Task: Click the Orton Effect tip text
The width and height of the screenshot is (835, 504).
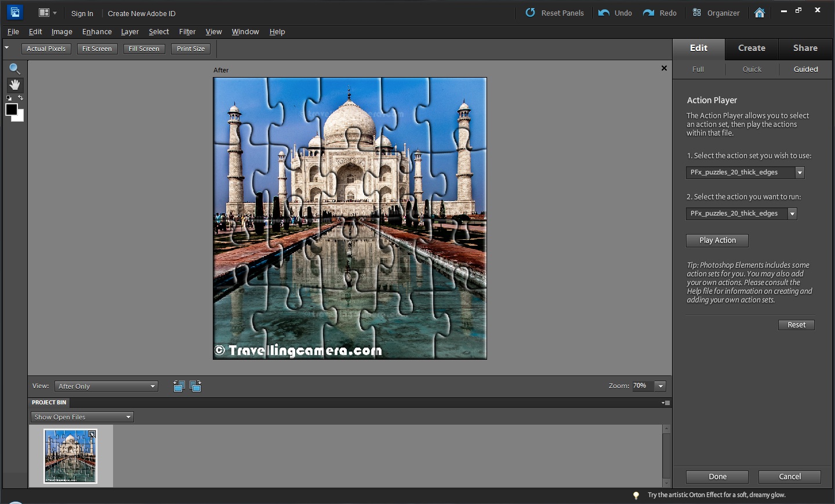Action: [717, 495]
